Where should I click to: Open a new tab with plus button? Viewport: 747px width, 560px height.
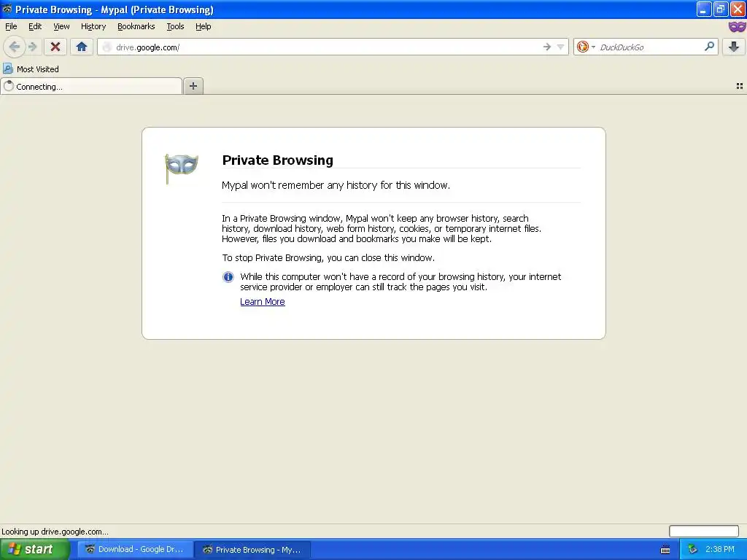click(193, 86)
